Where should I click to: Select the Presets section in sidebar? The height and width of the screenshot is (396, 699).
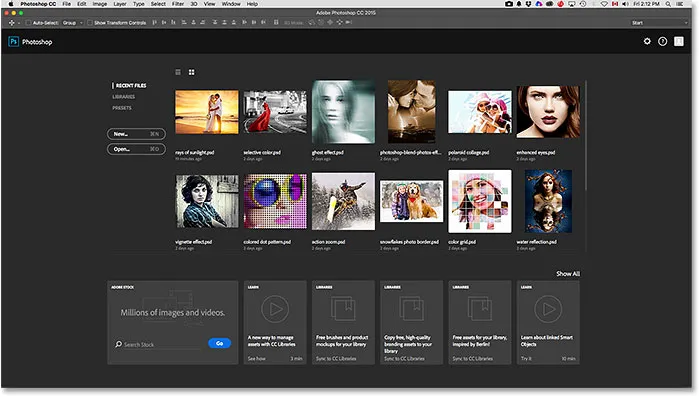[122, 108]
